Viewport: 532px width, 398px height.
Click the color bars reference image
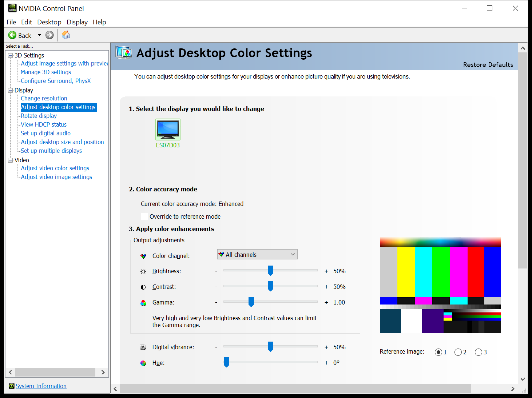coord(440,285)
